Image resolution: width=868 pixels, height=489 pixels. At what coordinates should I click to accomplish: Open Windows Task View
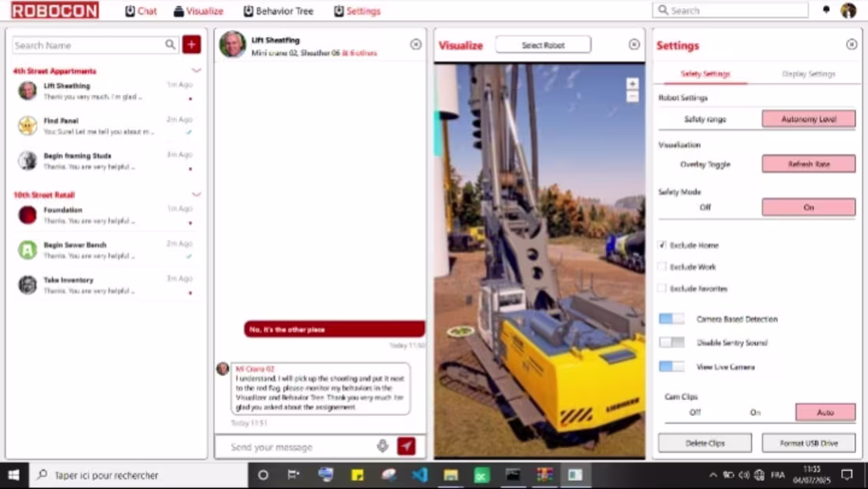point(294,475)
